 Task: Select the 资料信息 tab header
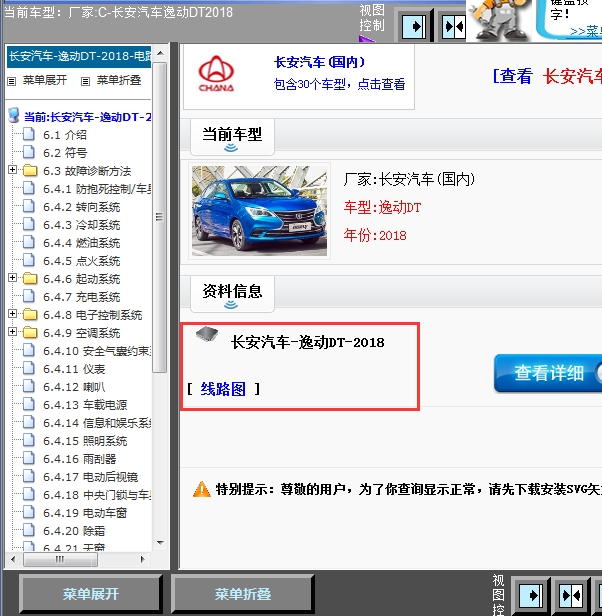tap(232, 295)
